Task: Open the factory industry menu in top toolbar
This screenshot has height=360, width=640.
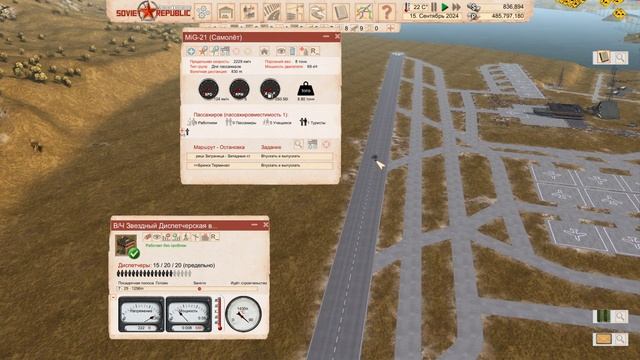Action: point(249,12)
